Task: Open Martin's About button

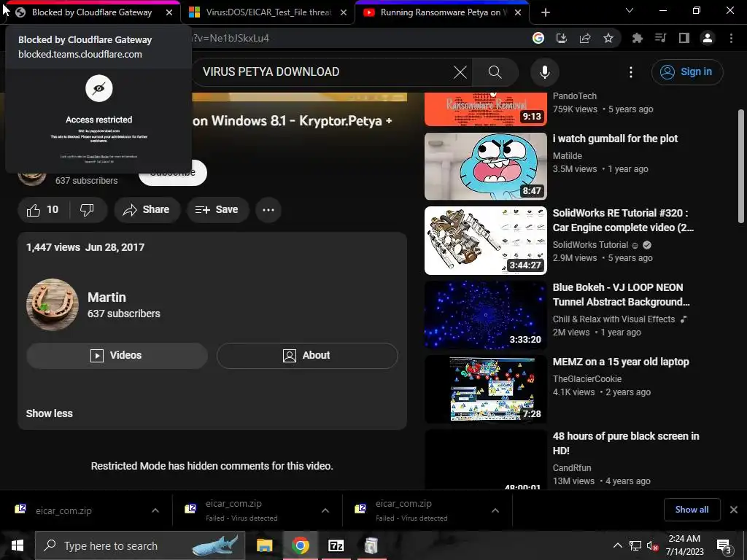Action: [x=307, y=355]
